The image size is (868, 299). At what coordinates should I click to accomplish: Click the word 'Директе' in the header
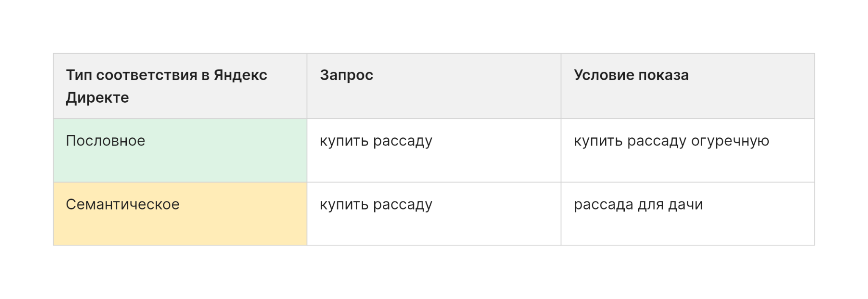point(97,98)
